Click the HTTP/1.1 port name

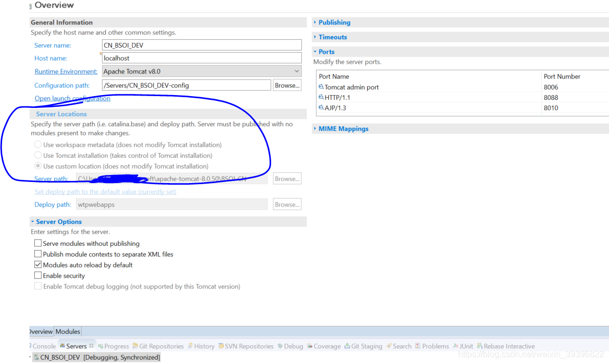pyautogui.click(x=337, y=98)
